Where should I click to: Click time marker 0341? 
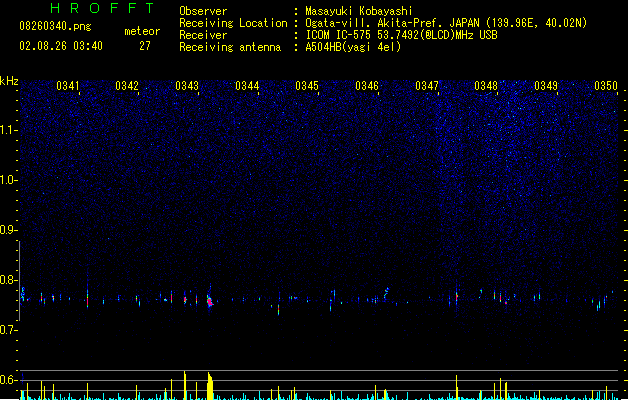click(x=67, y=86)
